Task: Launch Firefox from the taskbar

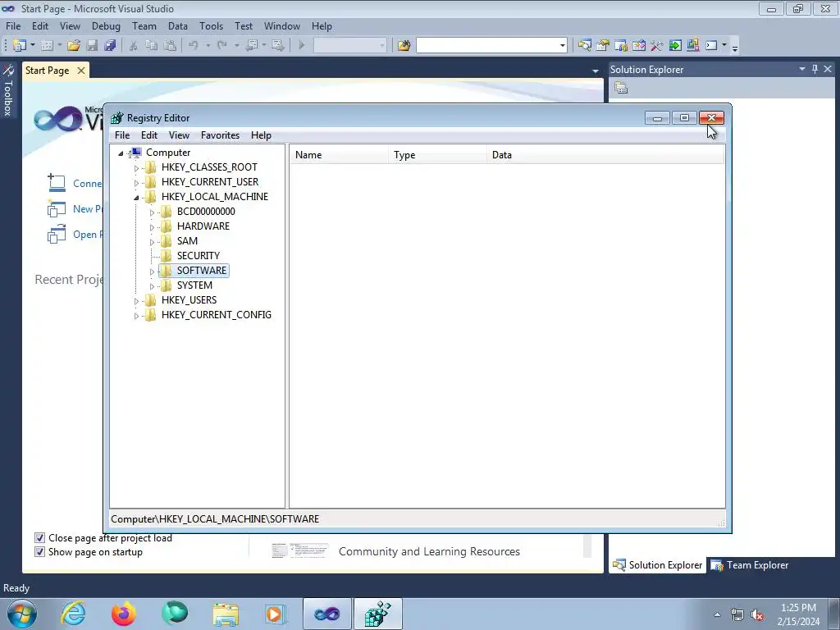Action: coord(124,614)
